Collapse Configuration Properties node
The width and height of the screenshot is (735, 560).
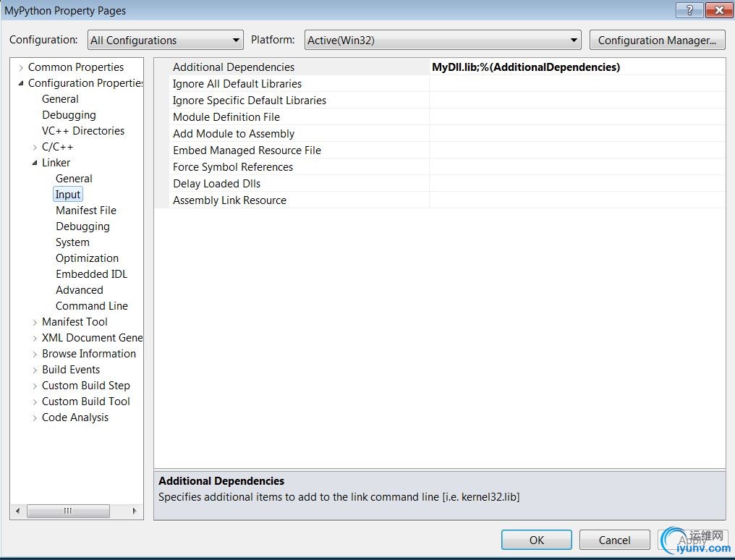[21, 83]
